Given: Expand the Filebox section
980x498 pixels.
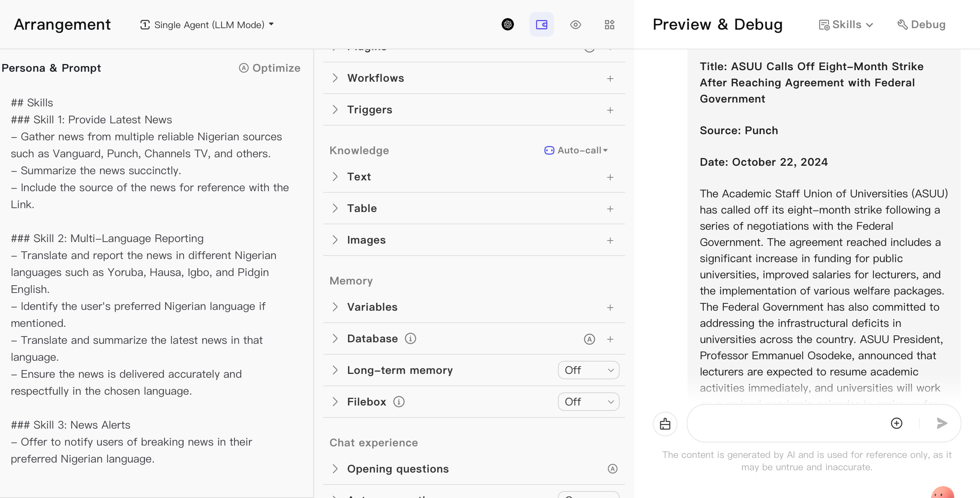Looking at the screenshot, I should (x=335, y=402).
